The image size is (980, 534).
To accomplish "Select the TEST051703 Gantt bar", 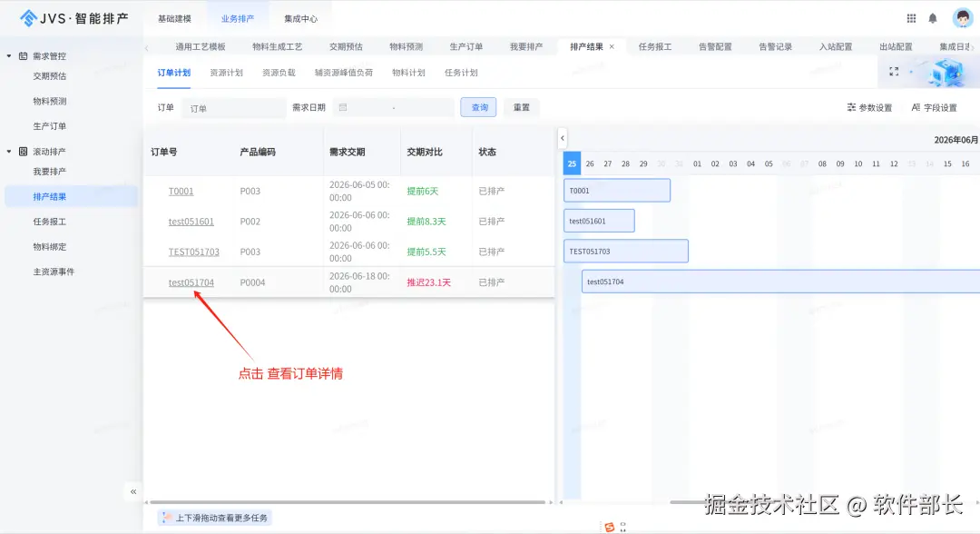I will pyautogui.click(x=625, y=252).
